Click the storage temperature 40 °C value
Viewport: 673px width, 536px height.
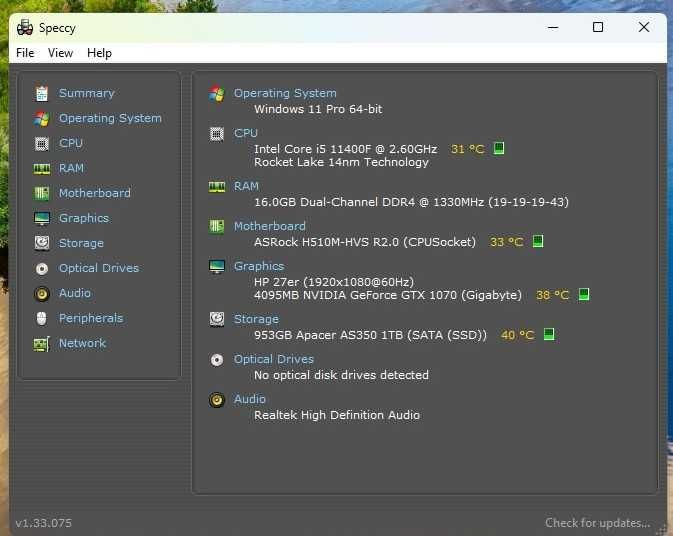click(518, 335)
